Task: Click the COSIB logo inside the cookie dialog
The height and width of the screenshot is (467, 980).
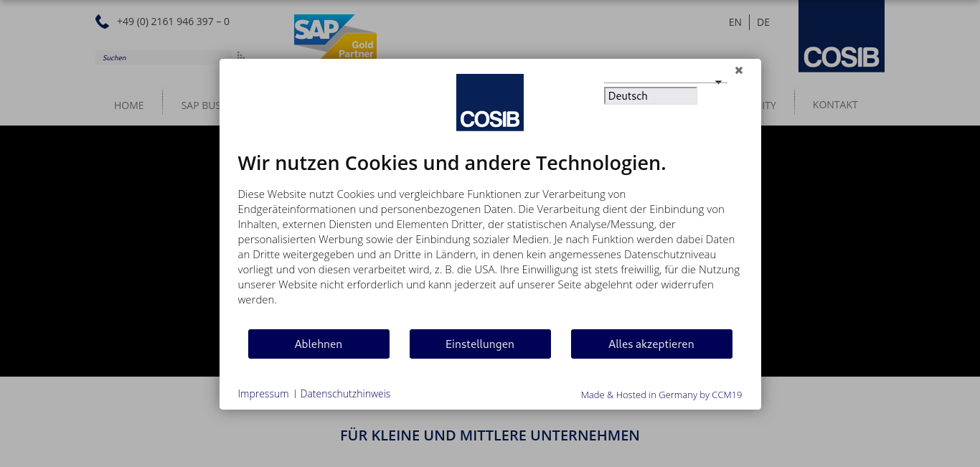Action: coord(490,103)
